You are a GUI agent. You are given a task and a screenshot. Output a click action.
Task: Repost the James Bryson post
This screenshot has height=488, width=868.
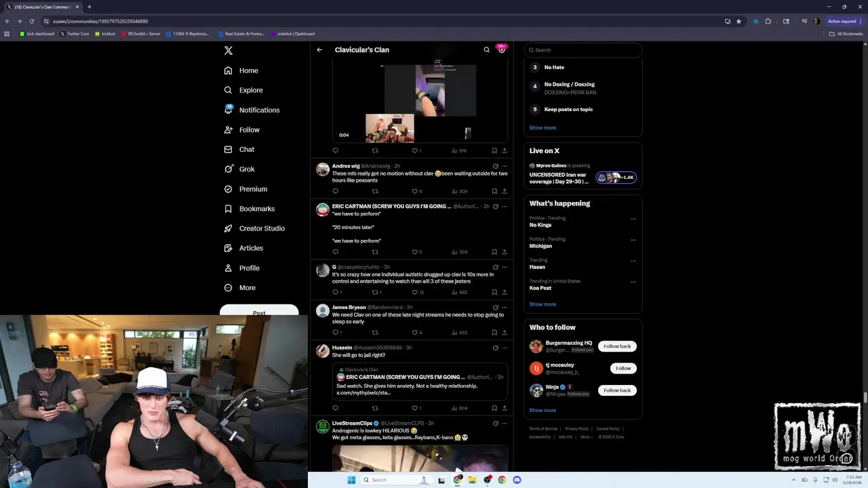tap(375, 333)
